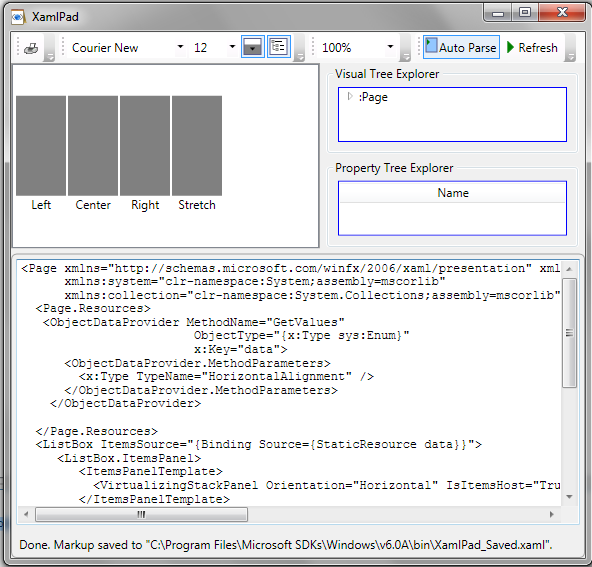Click in the <Page.Resources> code line
The image size is (592, 567).
pyautogui.click(x=93, y=308)
